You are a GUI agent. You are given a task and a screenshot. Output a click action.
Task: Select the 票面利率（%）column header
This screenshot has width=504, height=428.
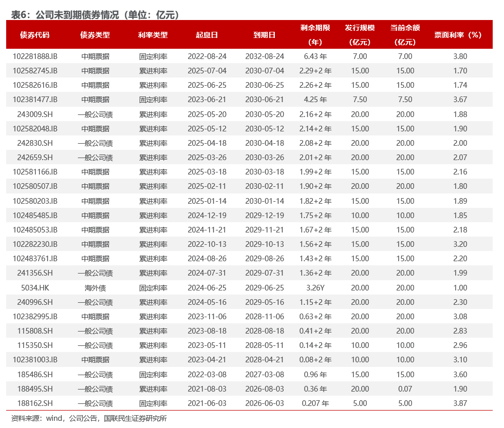[x=458, y=35]
